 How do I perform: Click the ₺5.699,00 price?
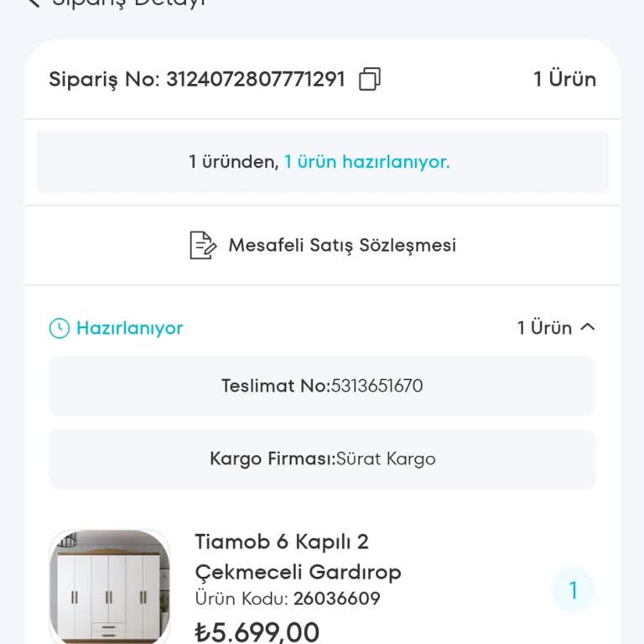coord(257,631)
